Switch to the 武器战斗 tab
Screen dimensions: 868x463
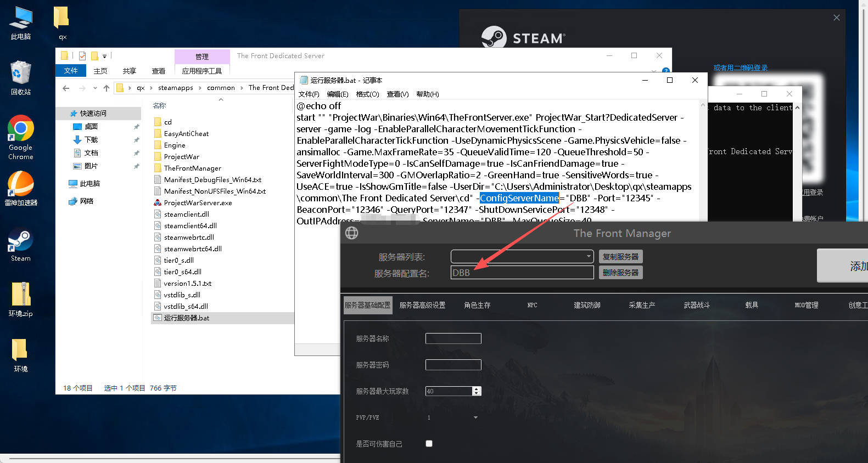click(697, 305)
